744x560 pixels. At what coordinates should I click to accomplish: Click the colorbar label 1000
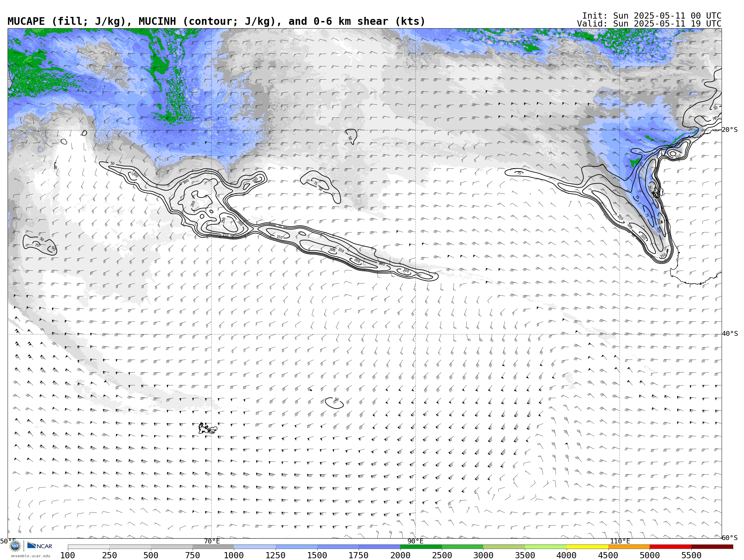point(234,556)
